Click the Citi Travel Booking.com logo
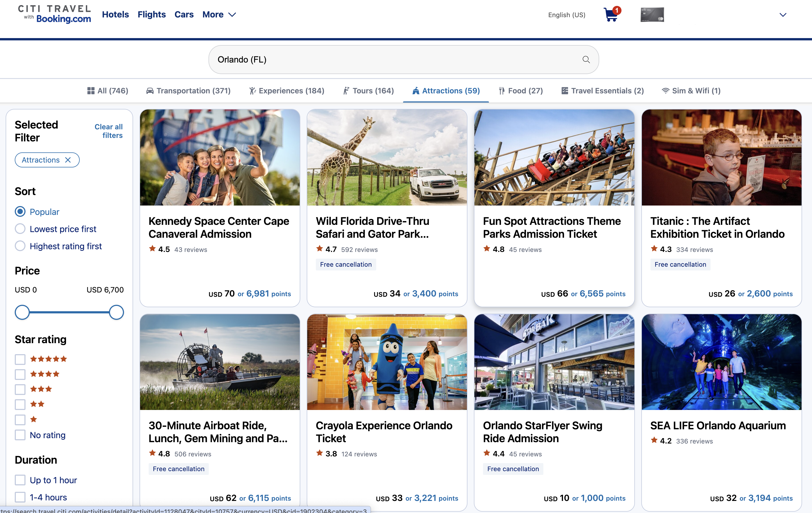Viewport: 812px width, 513px height. pyautogui.click(x=55, y=14)
